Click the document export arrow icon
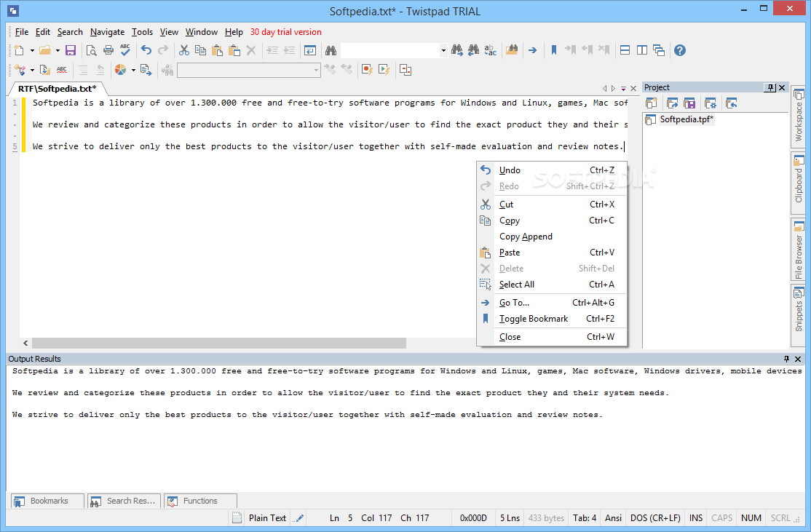 146,70
